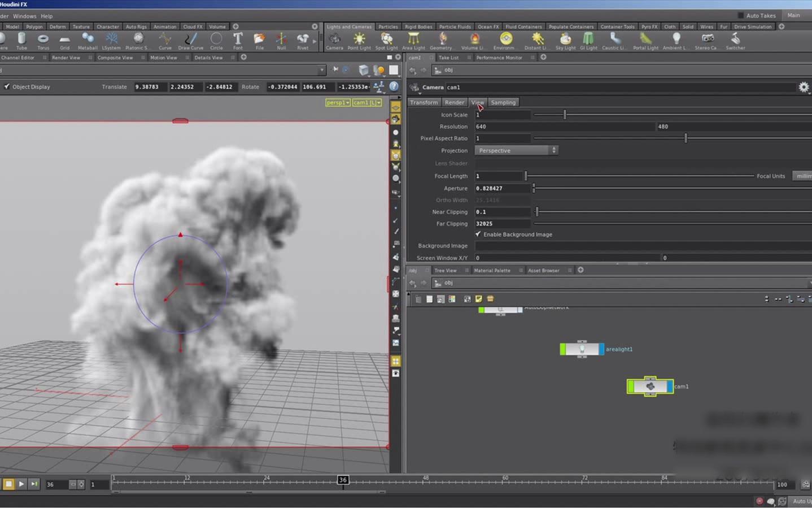Open the Render View pane tab
The image size is (812, 508).
click(66, 58)
